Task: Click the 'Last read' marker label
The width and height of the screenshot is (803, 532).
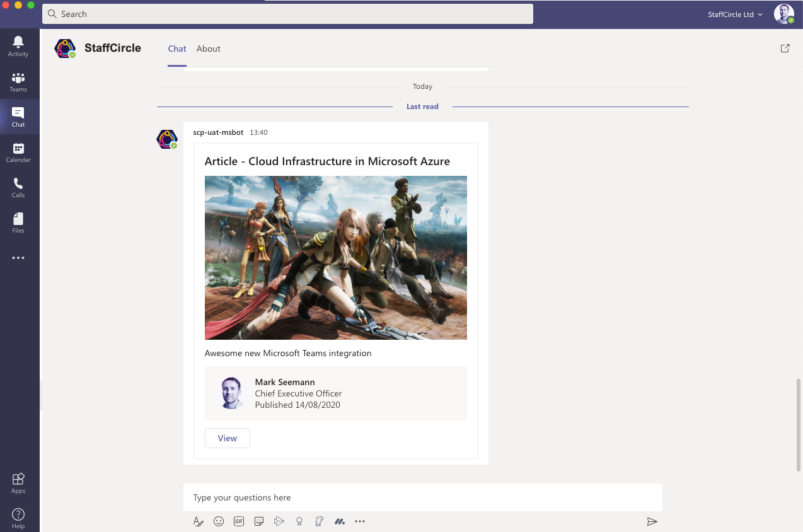Action: (x=422, y=107)
